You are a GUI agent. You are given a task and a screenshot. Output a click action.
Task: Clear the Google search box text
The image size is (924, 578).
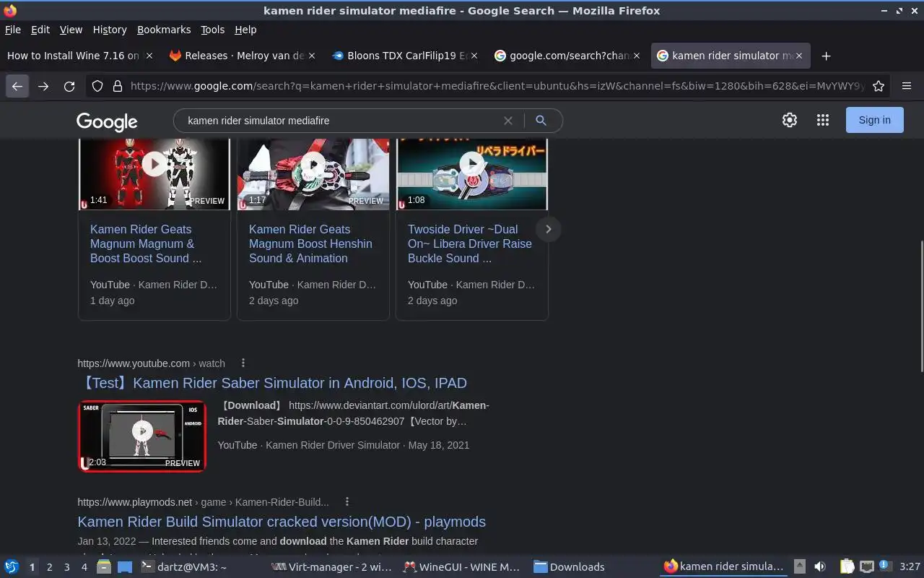[x=508, y=121]
